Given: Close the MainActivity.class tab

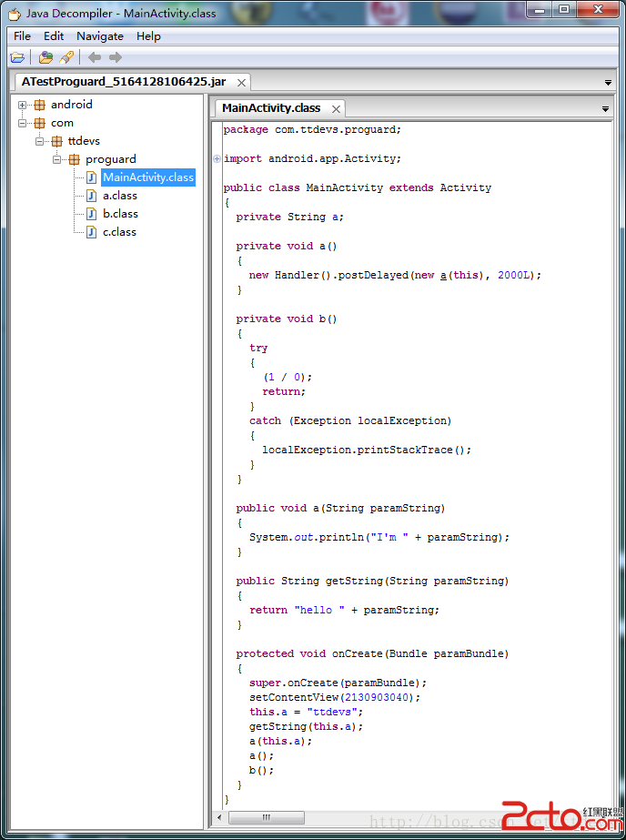Looking at the screenshot, I should click(336, 108).
